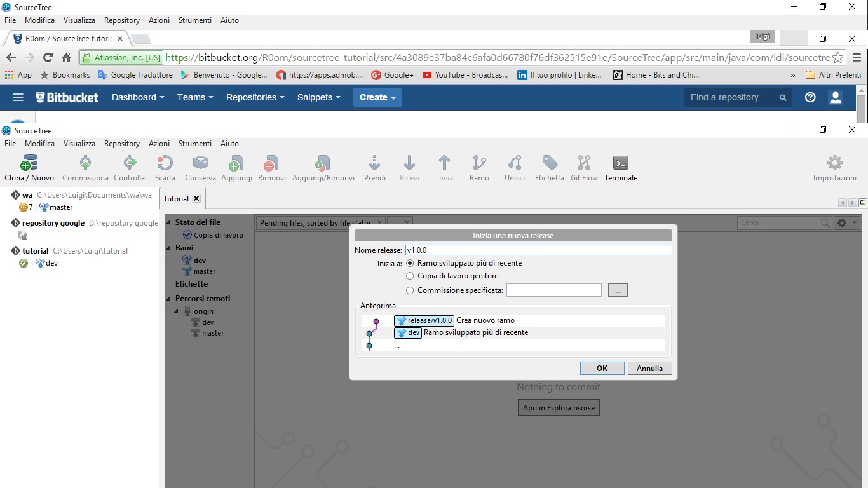Collapse the Rami tree section

(169, 248)
